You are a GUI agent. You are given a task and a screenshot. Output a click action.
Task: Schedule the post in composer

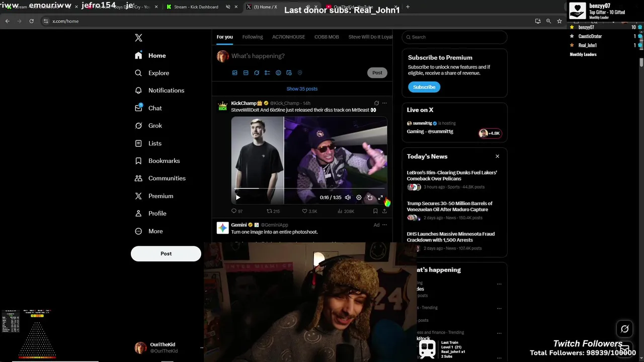pos(289,73)
